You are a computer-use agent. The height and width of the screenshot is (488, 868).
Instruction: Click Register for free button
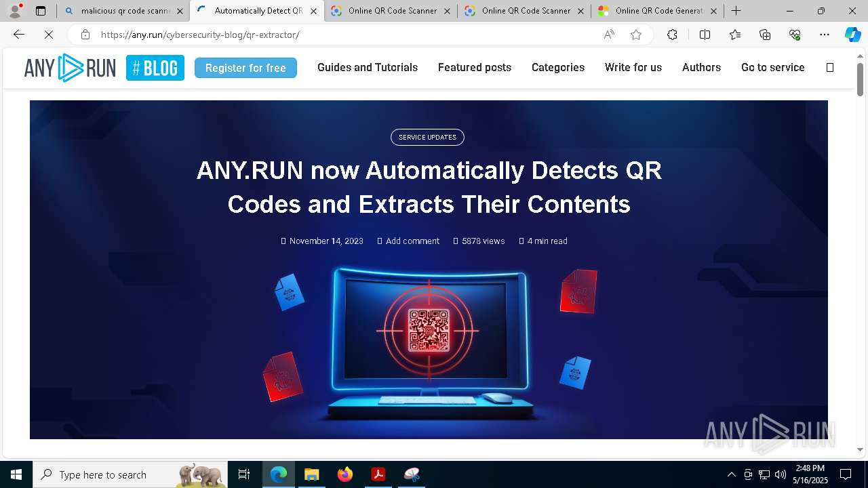[x=245, y=68]
